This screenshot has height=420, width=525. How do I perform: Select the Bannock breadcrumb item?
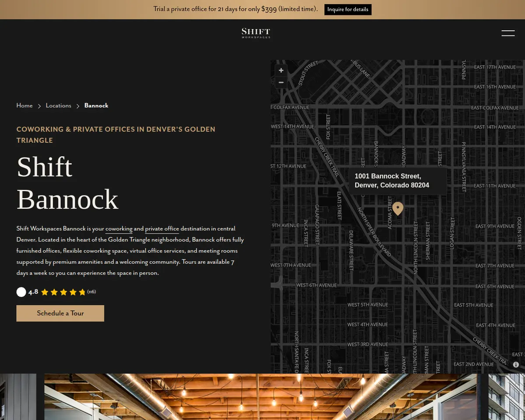tap(96, 105)
